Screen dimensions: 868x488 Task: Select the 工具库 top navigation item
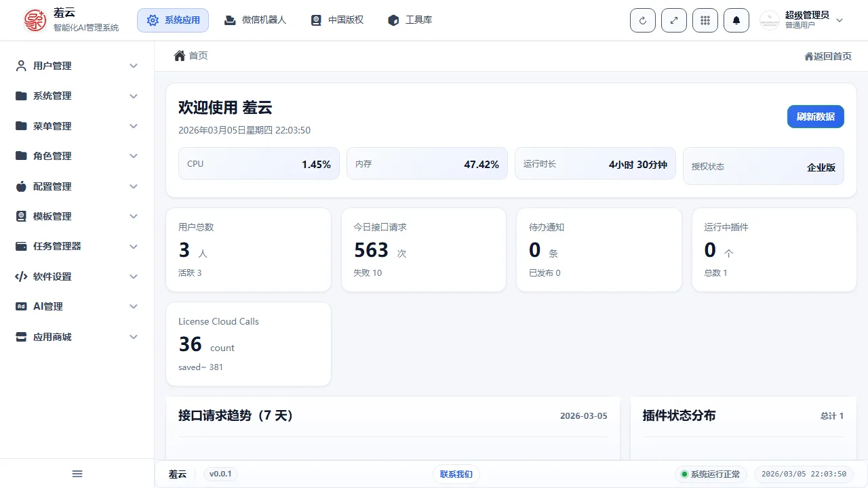coord(410,20)
